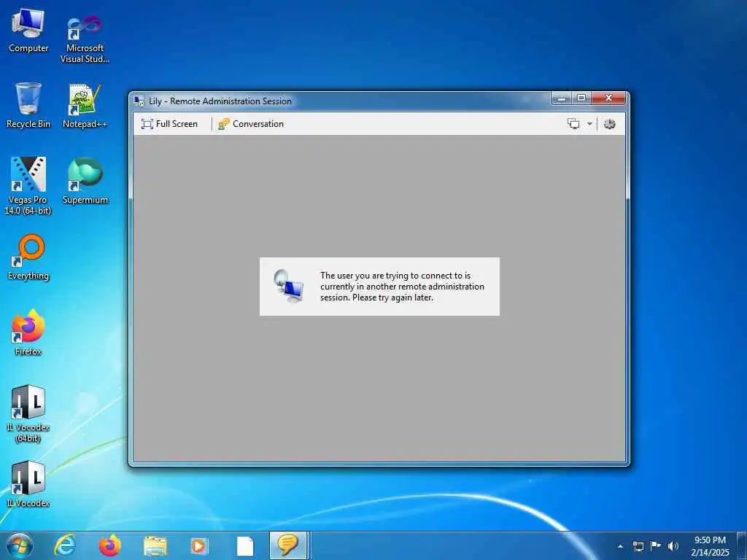The image size is (747, 560).
Task: Open the Conversation panel
Action: 251,124
